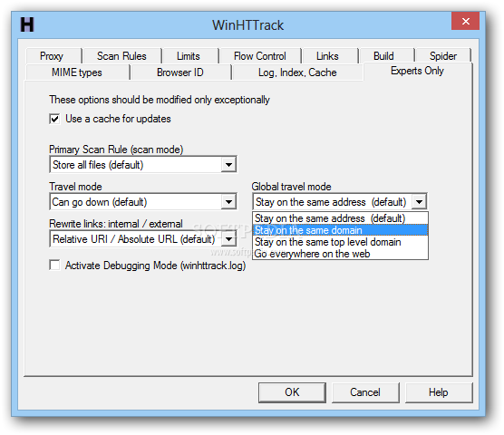The height and width of the screenshot is (435, 504).
Task: Choose Stay on the same domain option
Action: pyautogui.click(x=341, y=230)
